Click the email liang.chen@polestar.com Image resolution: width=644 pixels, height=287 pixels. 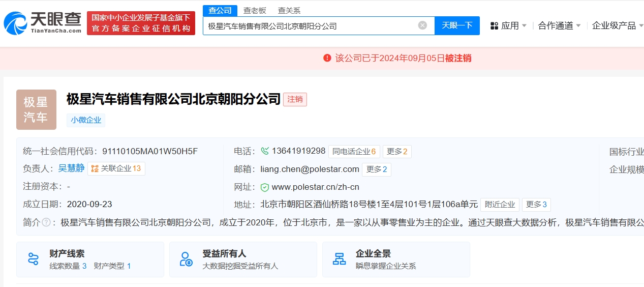[x=310, y=169]
